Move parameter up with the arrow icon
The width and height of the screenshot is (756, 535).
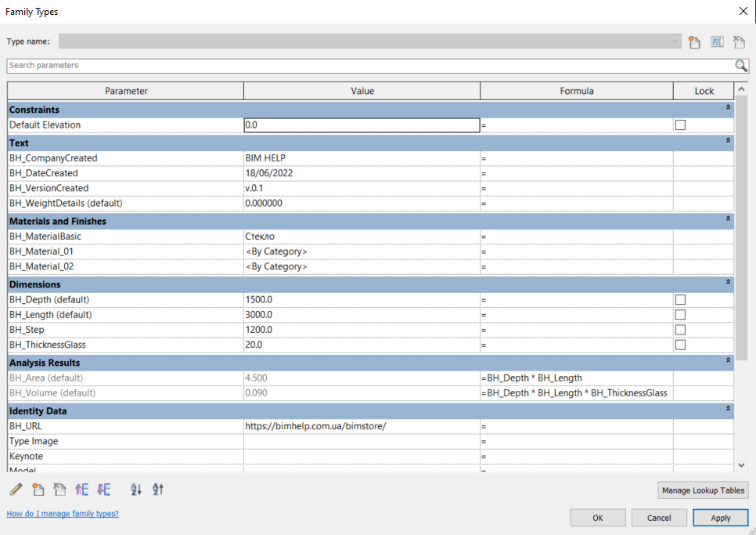point(81,490)
